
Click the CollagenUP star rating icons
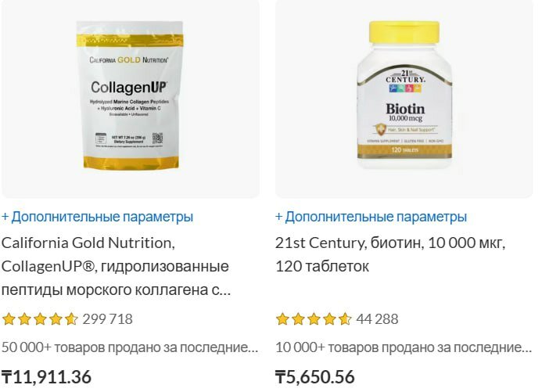[40, 319]
